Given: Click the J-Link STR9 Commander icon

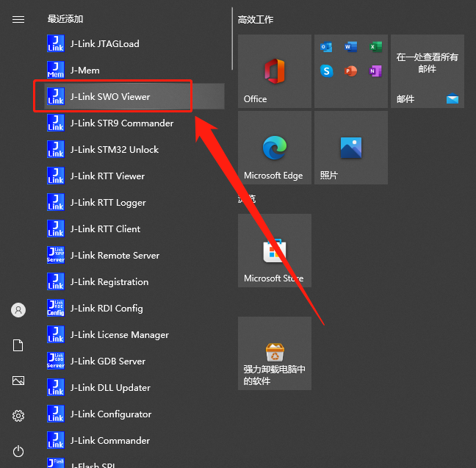Looking at the screenshot, I should 56,123.
